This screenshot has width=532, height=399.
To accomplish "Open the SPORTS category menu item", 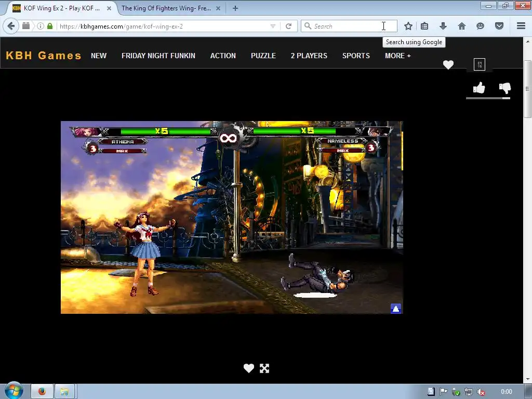I will [356, 56].
